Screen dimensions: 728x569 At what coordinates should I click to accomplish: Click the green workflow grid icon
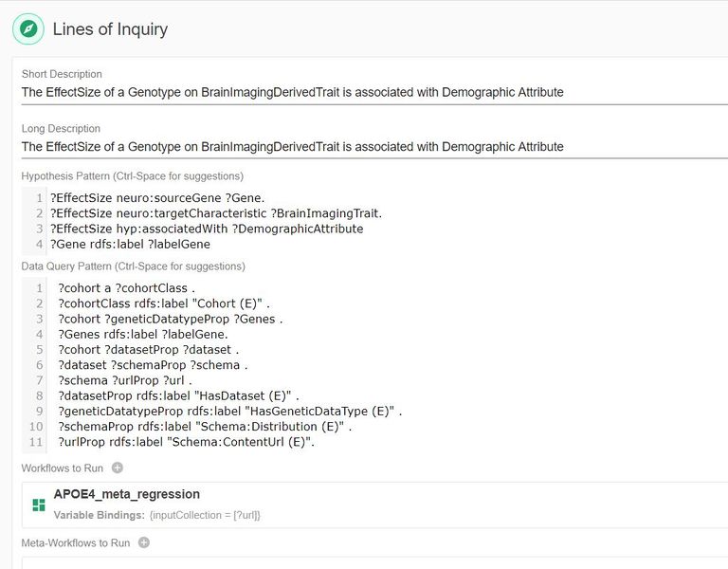coord(39,505)
